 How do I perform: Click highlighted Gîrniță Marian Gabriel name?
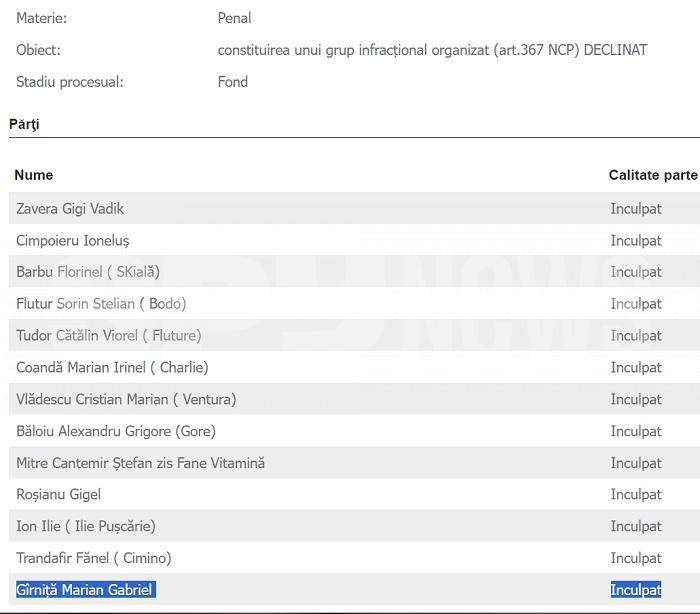85,590
